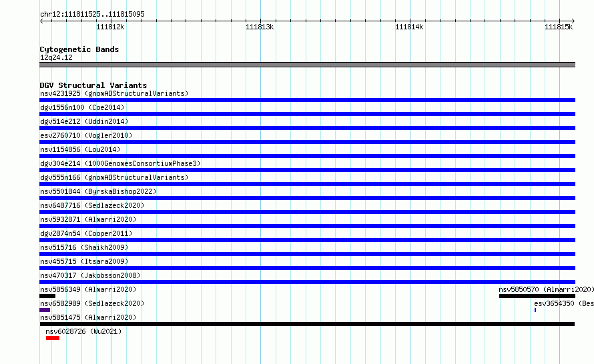Viewport: 594px width, 364px height.
Task: Click the red bar under nsv6028726
Action: click(53, 338)
